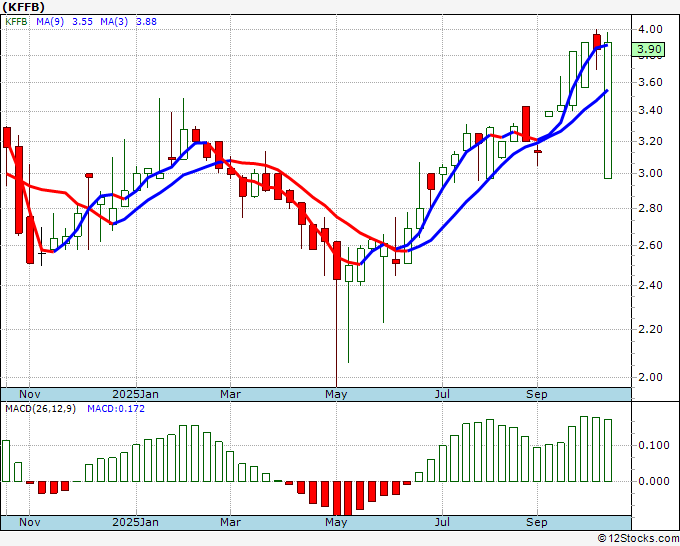This screenshot has height=546, width=680.
Task: Click Mar on the MACD date axis
Action: [x=230, y=522]
